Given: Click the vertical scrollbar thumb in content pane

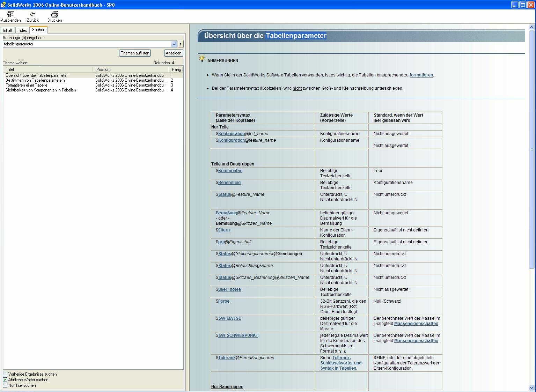Looking at the screenshot, I should 532,149.
